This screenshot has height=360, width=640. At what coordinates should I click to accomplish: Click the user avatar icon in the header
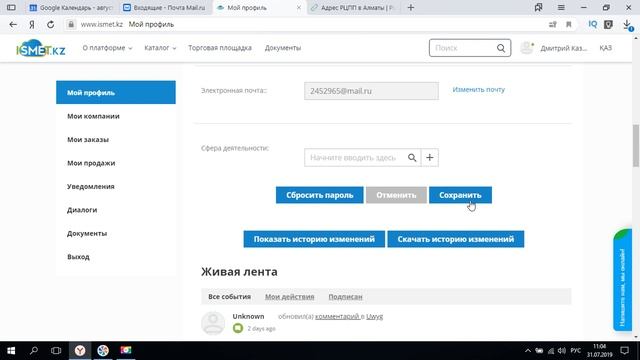tap(527, 48)
